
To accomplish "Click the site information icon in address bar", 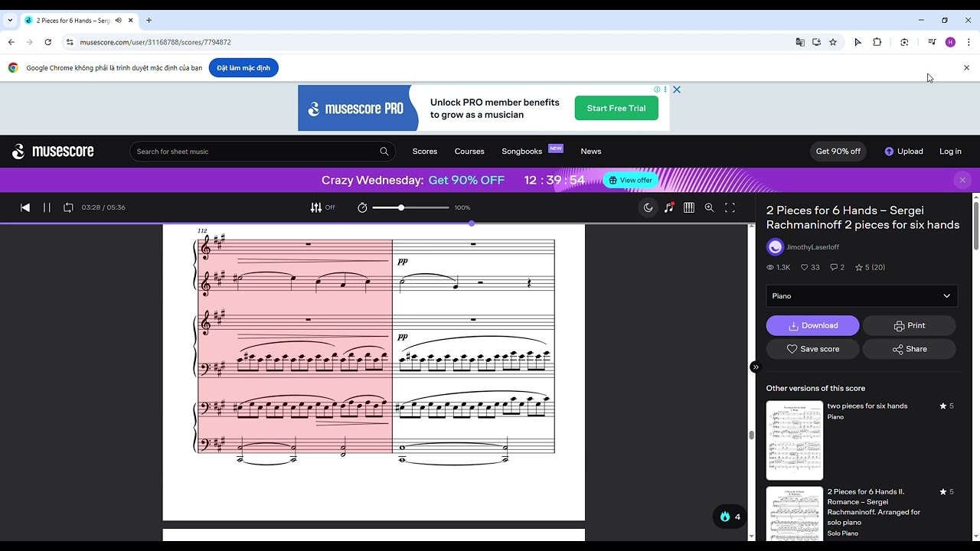I will click(x=70, y=42).
